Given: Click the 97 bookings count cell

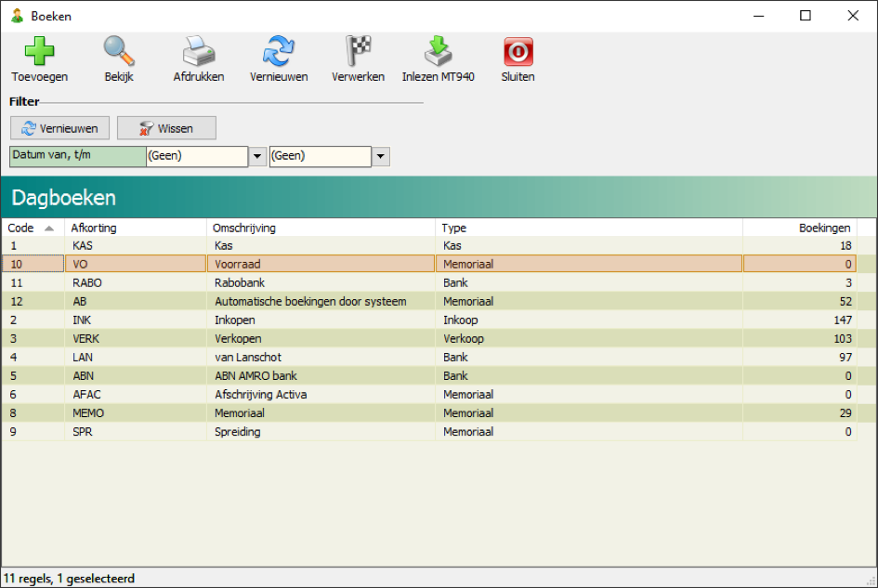Looking at the screenshot, I should pos(800,358).
